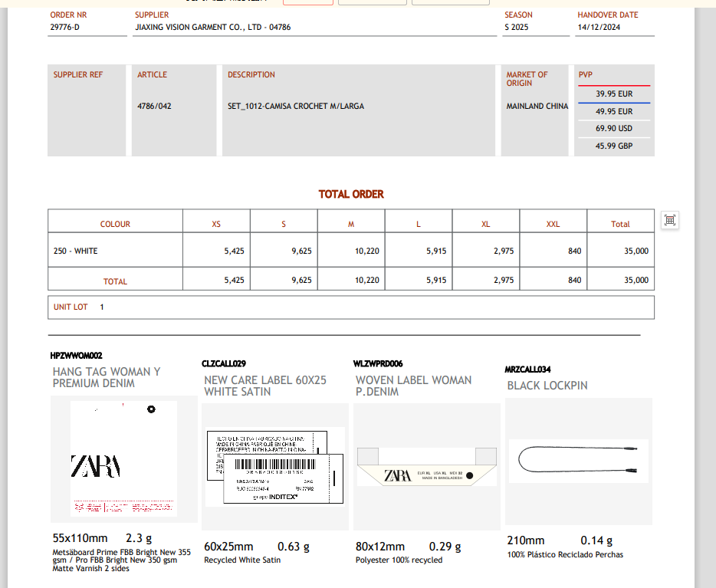Click the season S 2025 field
The height and width of the screenshot is (588, 716).
pyautogui.click(x=517, y=28)
